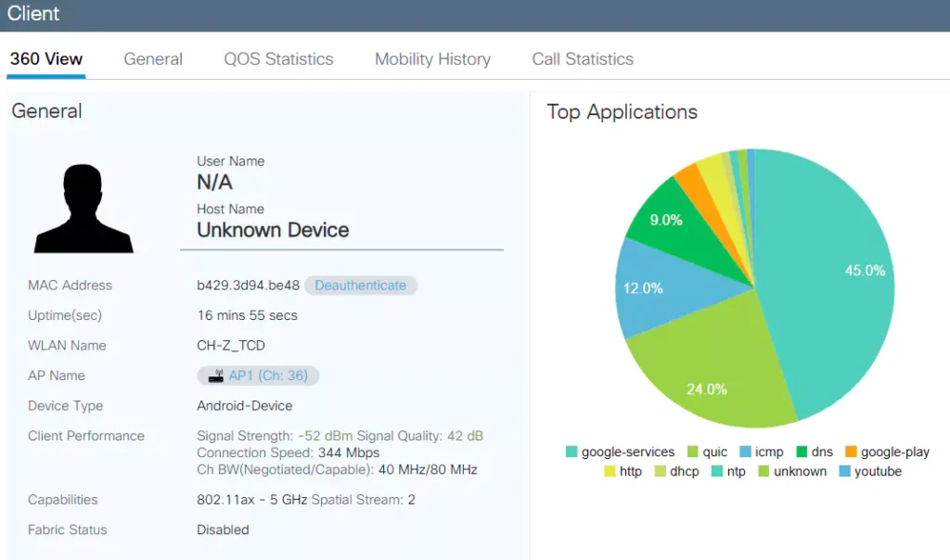Click the access point icon beside AP1
The width and height of the screenshot is (950, 560).
pyautogui.click(x=216, y=376)
